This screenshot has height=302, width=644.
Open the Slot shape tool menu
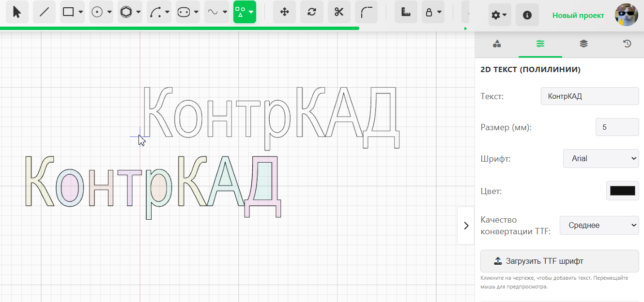pos(188,12)
